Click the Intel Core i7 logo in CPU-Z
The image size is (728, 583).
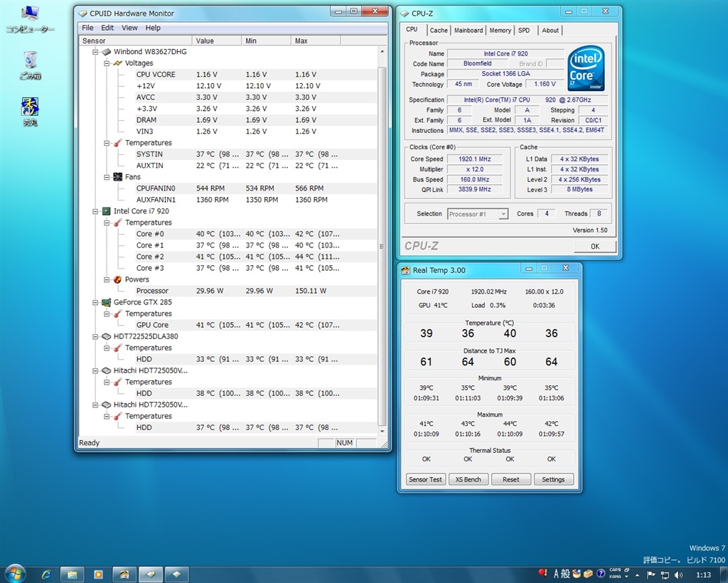click(586, 68)
